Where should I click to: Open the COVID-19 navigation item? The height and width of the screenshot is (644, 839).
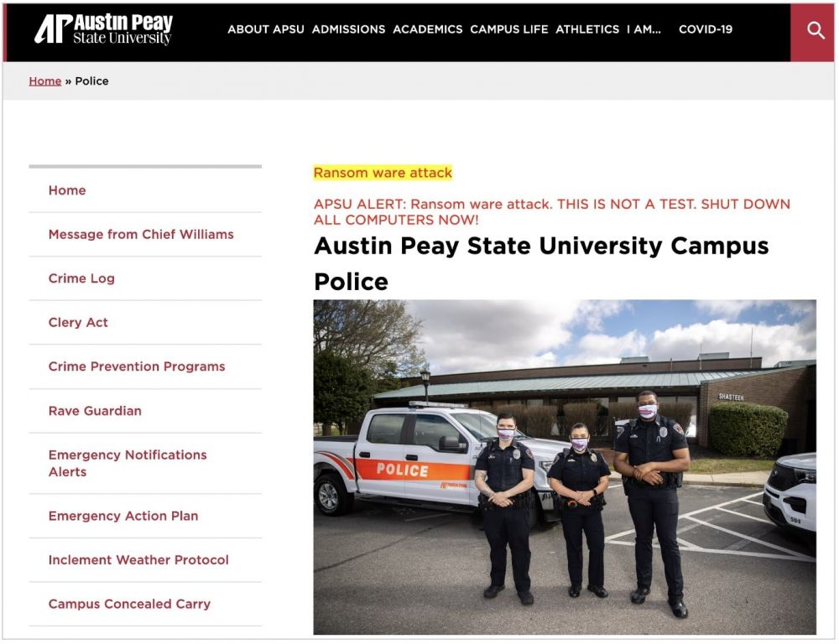tap(706, 29)
